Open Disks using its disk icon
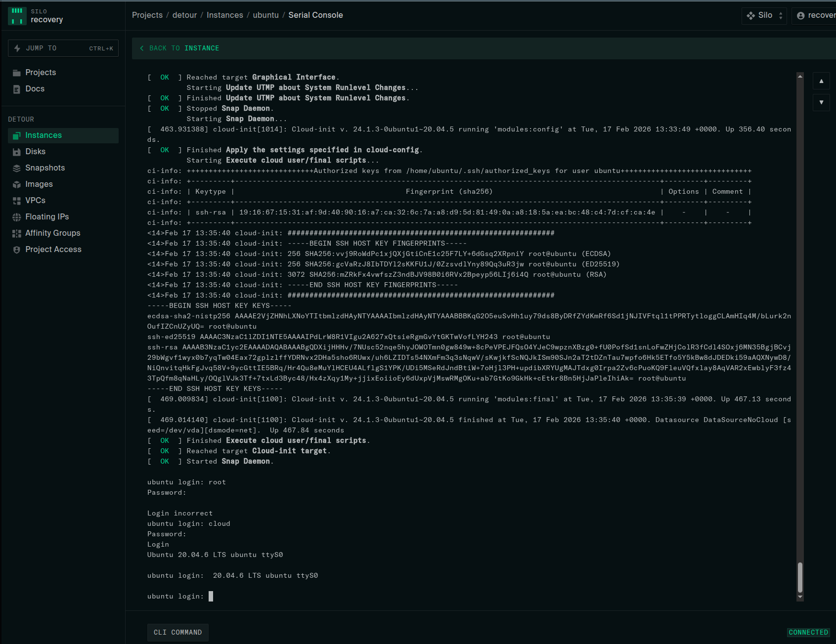This screenshot has width=836, height=644. [17, 152]
